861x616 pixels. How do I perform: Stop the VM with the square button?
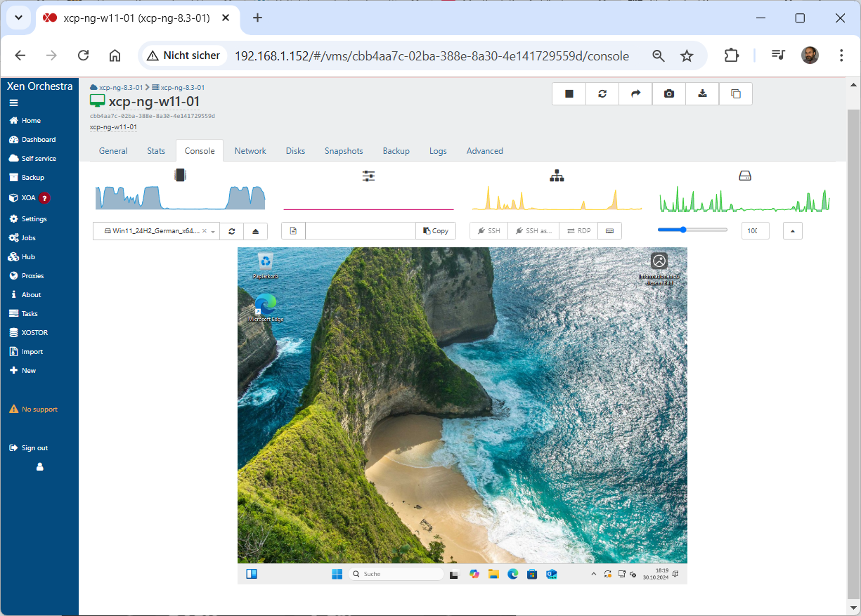click(x=569, y=94)
